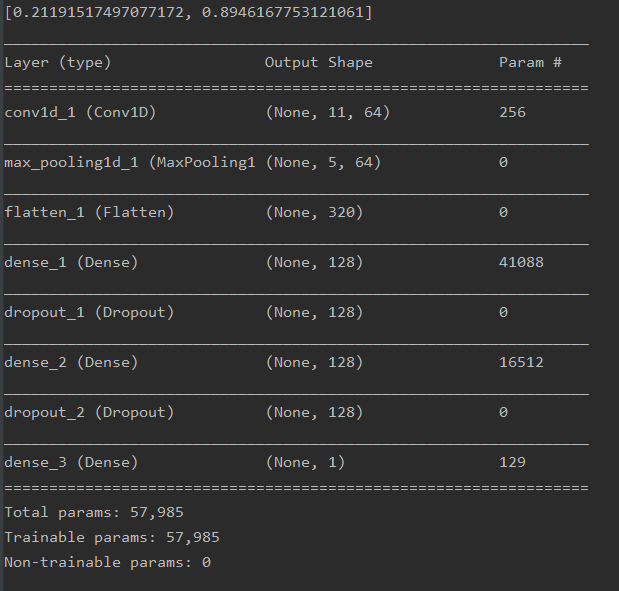Viewport: 619px width, 591px height.
Task: Click the 'Param #' column header
Action: 530,62
